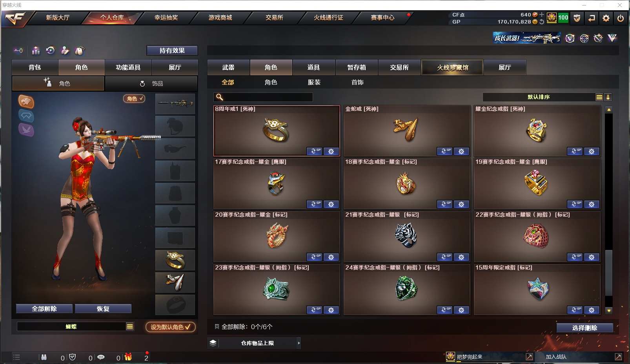The image size is (630, 364).
Task: Toggle 设为默认角色 checkbox button
Action: click(x=171, y=327)
